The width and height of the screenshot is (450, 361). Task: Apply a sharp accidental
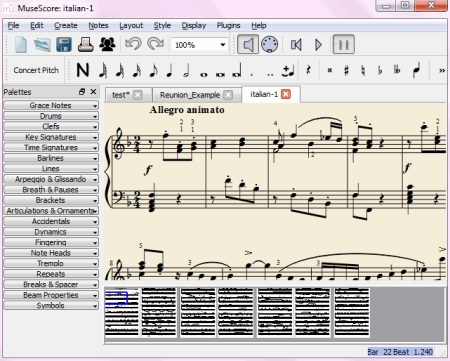pyautogui.click(x=346, y=70)
